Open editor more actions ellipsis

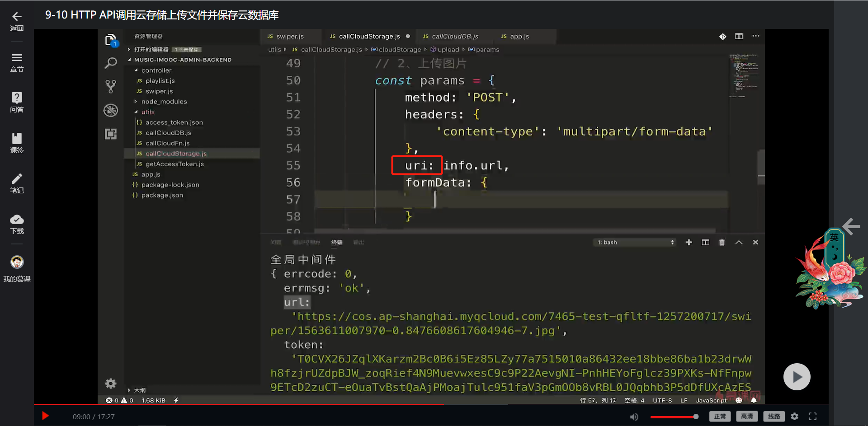click(755, 36)
